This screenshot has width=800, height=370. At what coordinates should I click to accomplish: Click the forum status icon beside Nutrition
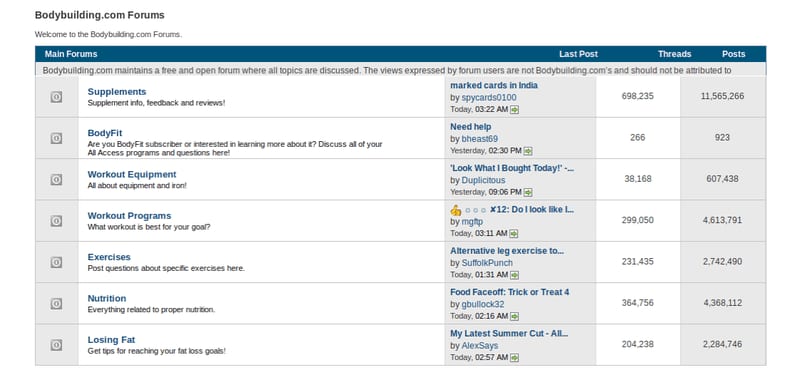coord(57,304)
